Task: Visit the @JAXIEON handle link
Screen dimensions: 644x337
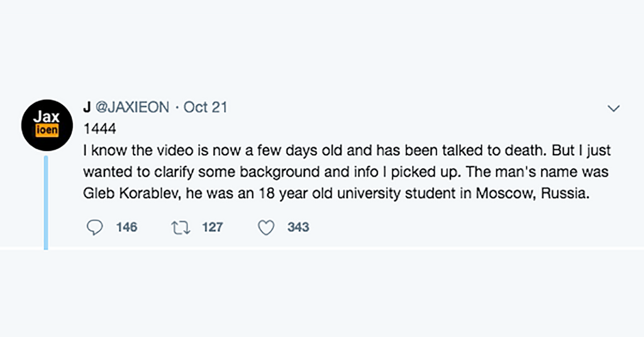Action: coord(132,108)
